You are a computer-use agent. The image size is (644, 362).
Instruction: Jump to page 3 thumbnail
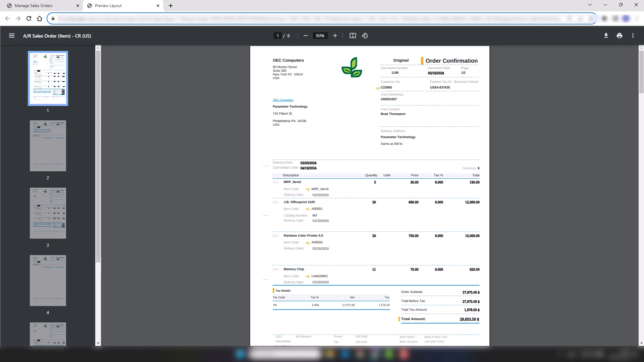point(48,213)
